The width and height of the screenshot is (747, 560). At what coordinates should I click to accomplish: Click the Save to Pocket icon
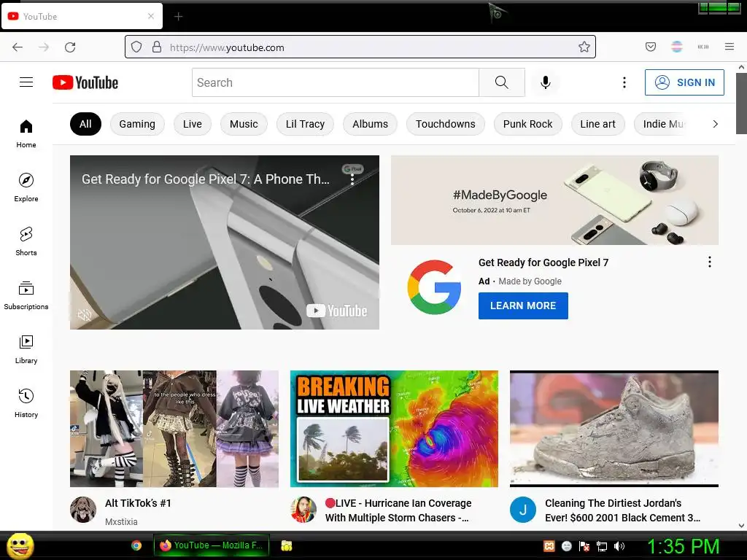(x=651, y=47)
